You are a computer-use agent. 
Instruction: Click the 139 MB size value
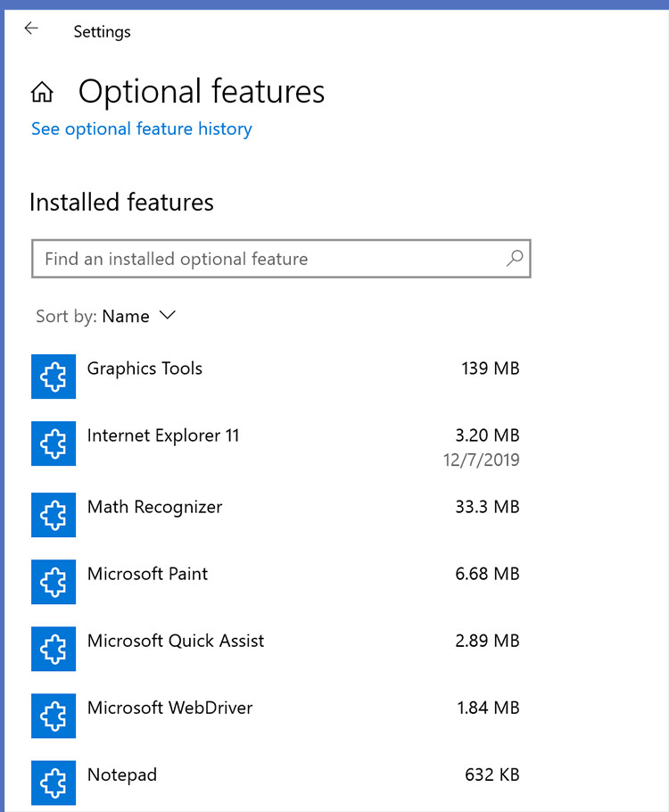coord(491,369)
